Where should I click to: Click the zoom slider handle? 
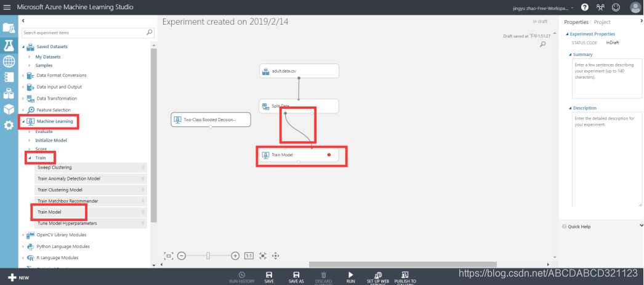point(208,256)
